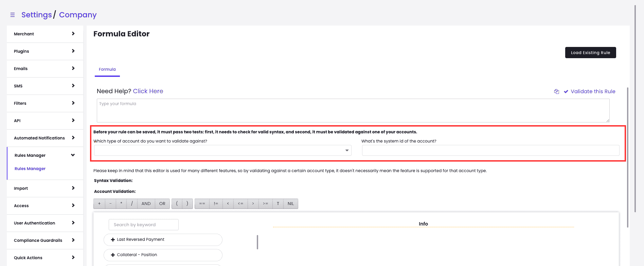This screenshot has width=644, height=266.
Task: Expand Compliance Guardrails section
Action: tap(45, 240)
